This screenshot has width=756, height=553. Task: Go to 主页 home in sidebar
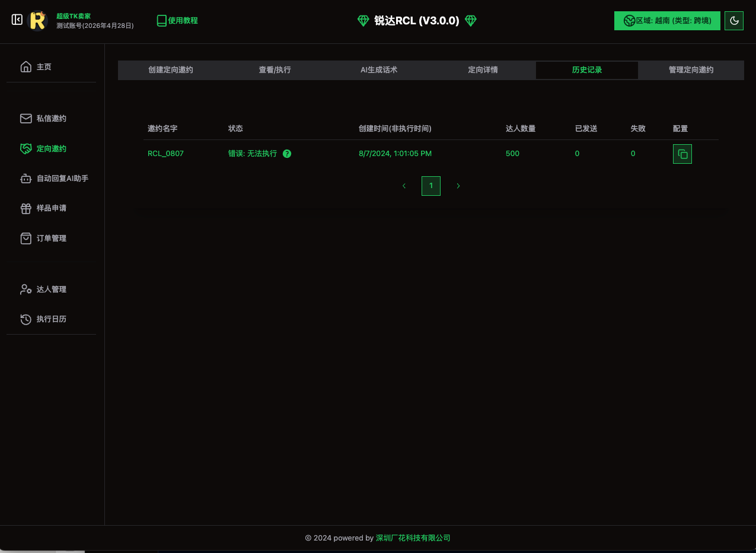coord(43,67)
